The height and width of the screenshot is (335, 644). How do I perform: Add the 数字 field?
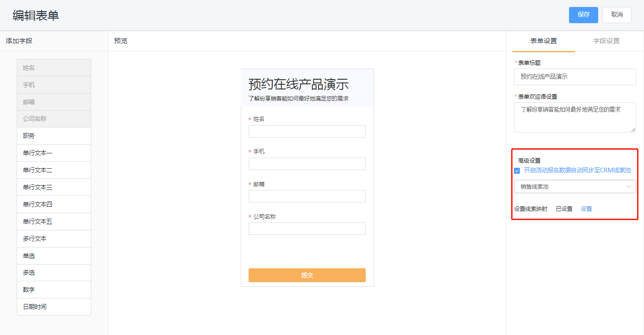(x=54, y=290)
